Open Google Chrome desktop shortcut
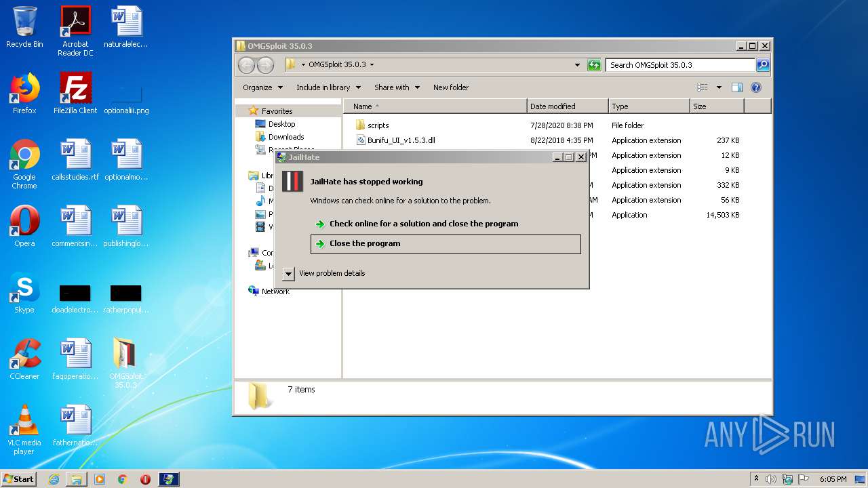Screen dimensions: 868x488 click(24, 164)
